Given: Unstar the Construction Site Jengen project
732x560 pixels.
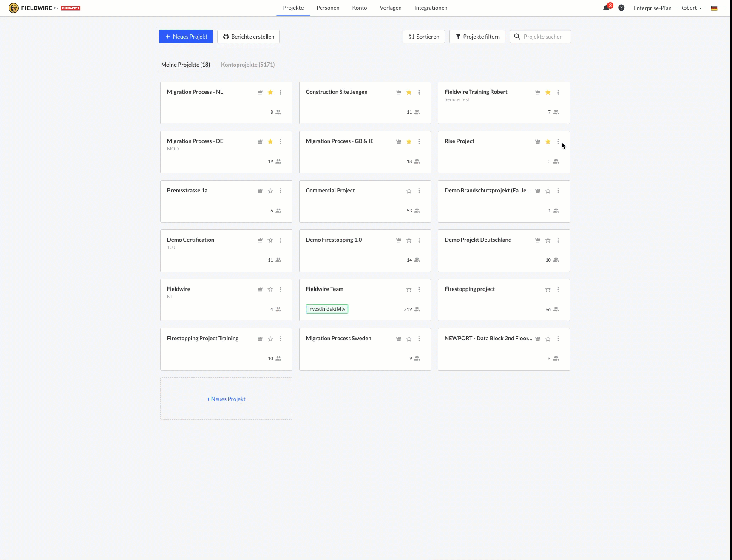Looking at the screenshot, I should [409, 92].
